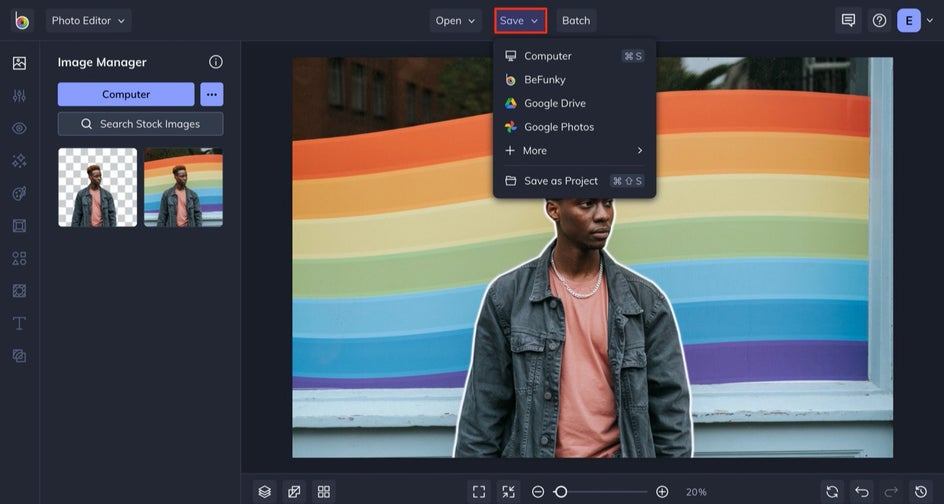Click the 20% zoom level value
Viewport: 944px width, 504px height.
(x=696, y=492)
